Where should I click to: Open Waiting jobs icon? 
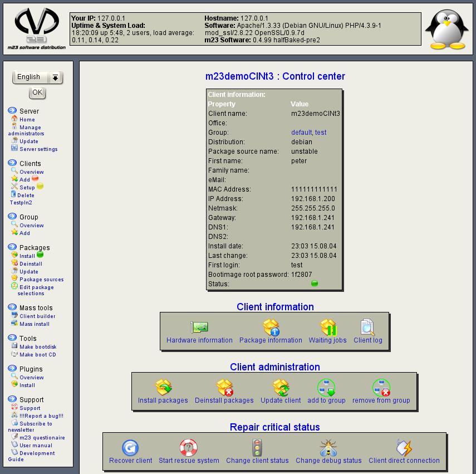pyautogui.click(x=328, y=328)
